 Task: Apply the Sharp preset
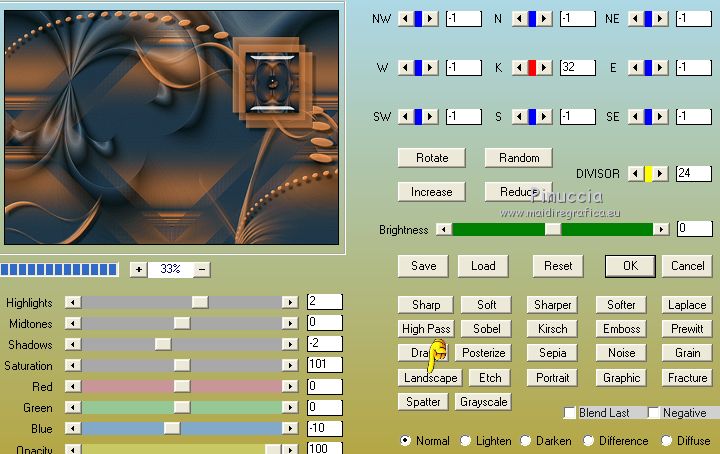pos(426,305)
